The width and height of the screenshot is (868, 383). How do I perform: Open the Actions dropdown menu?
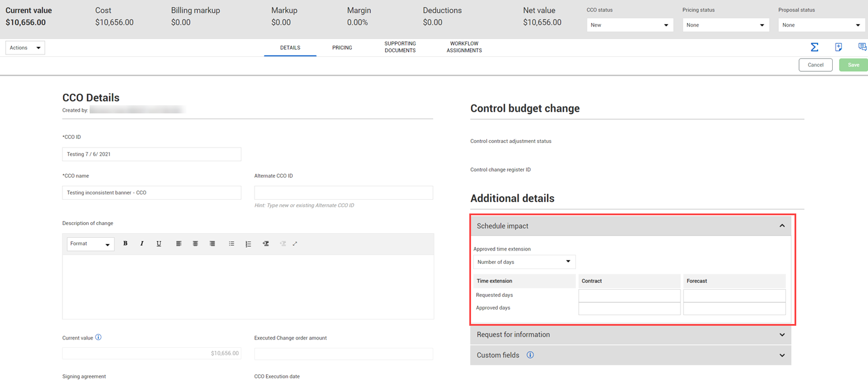click(25, 47)
